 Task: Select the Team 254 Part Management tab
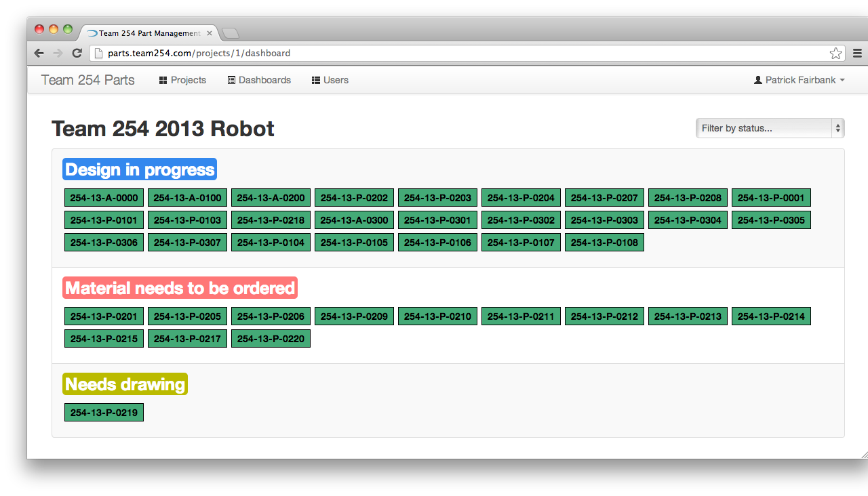pos(149,33)
